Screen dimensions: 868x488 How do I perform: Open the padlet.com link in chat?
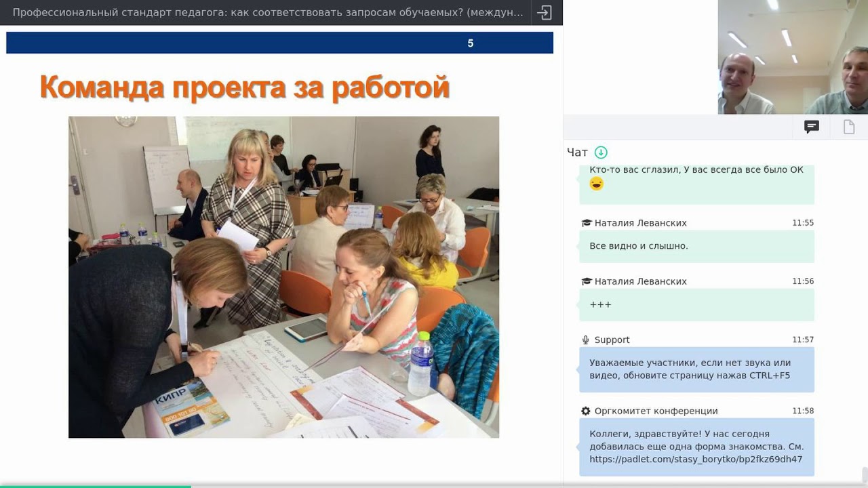696,459
